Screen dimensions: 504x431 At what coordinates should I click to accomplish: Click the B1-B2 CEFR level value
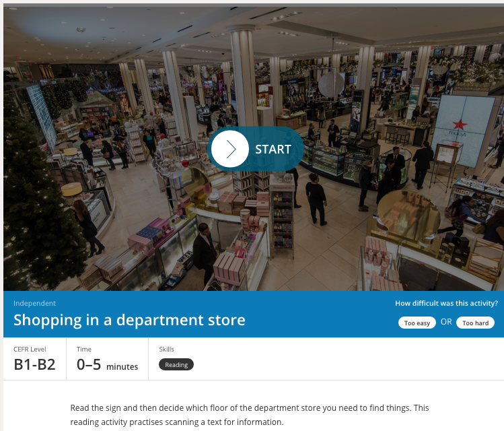coord(34,364)
